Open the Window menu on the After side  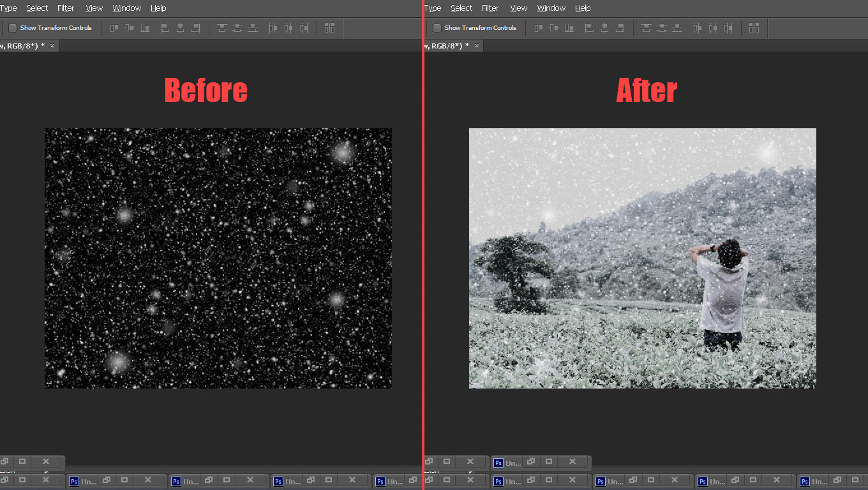tap(551, 8)
